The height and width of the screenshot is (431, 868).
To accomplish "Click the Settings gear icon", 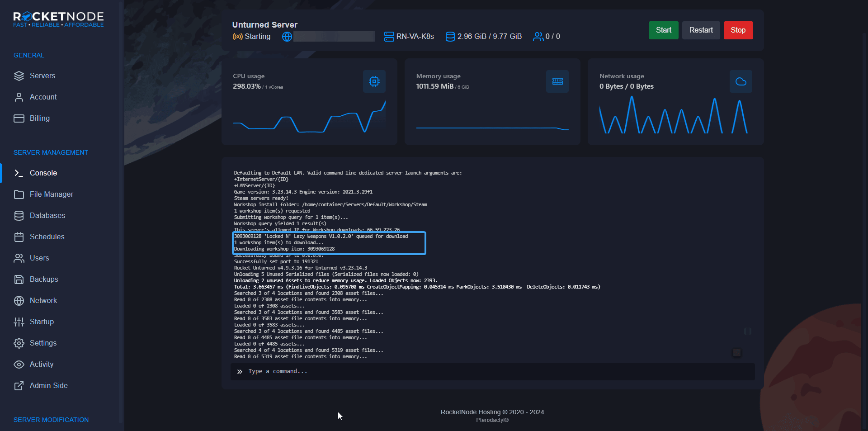I will click(x=19, y=343).
